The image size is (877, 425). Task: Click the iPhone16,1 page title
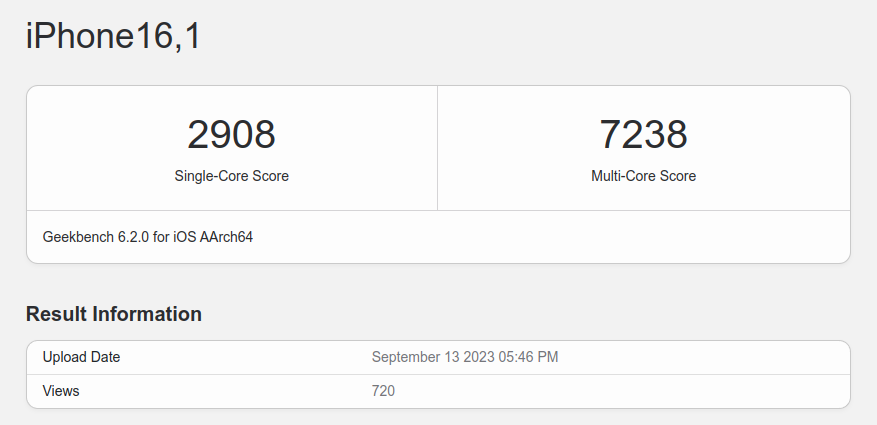point(113,37)
